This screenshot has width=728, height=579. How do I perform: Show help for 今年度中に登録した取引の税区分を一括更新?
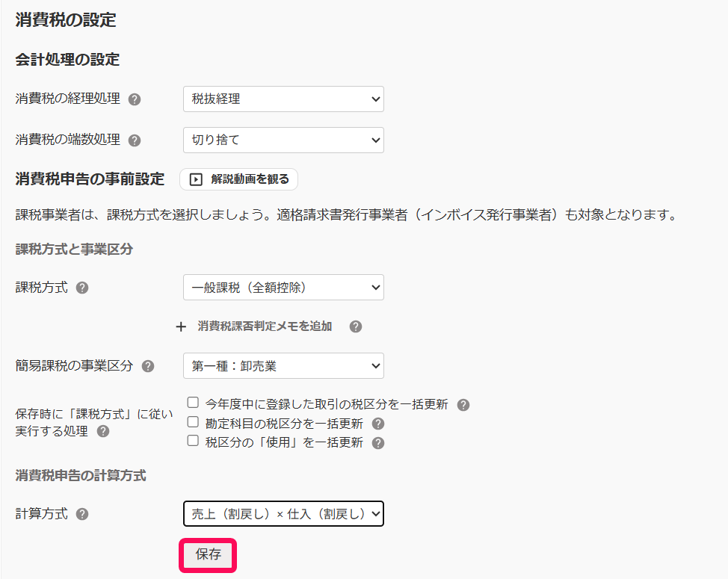point(463,405)
